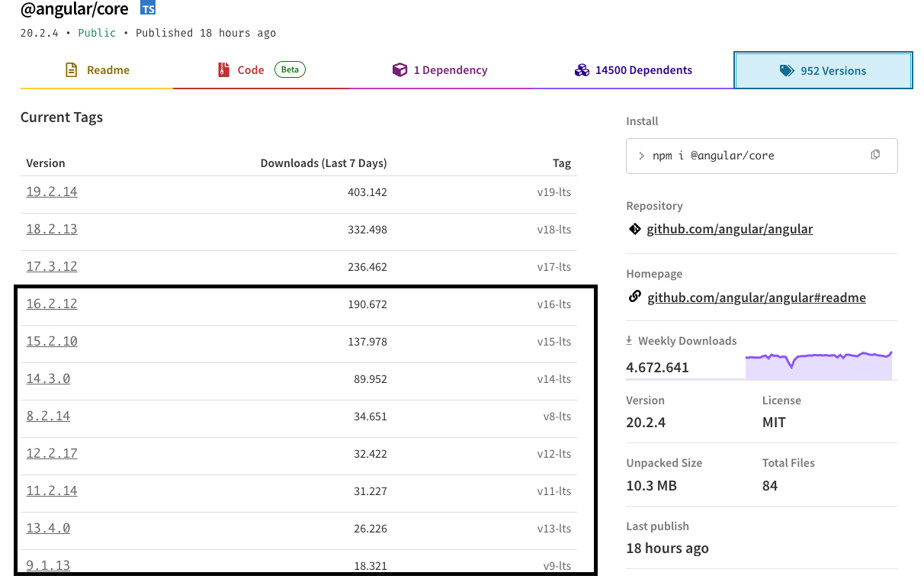
Task: Click the Public label under package name
Action: click(98, 33)
